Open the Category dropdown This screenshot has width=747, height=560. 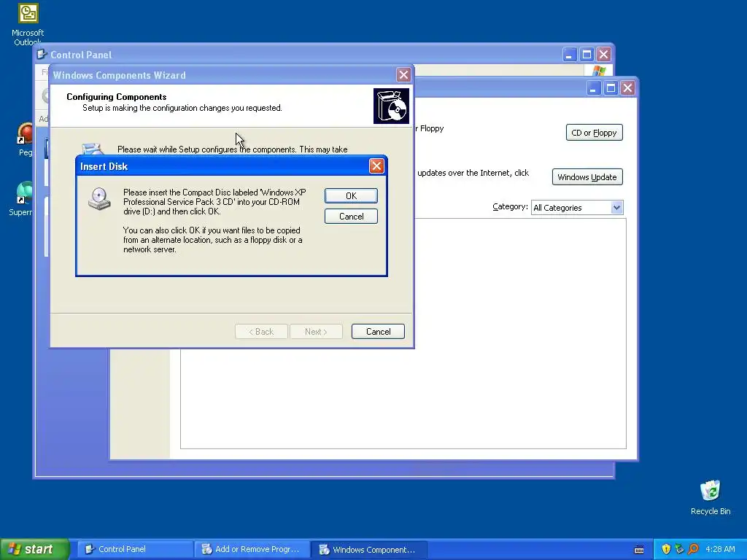pos(617,208)
